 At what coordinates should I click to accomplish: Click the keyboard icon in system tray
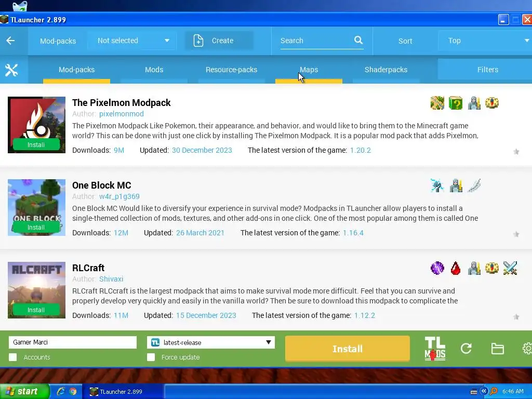pyautogui.click(x=474, y=392)
